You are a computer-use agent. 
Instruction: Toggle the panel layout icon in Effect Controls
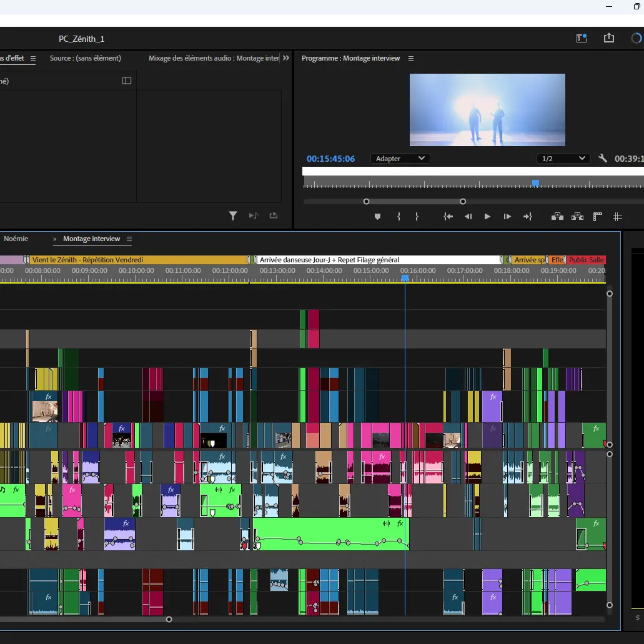[127, 81]
